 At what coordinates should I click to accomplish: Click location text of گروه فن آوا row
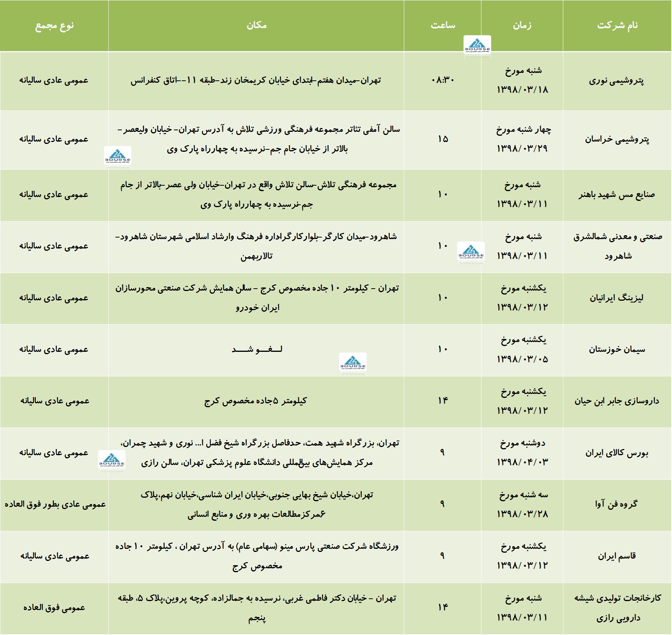(256, 504)
